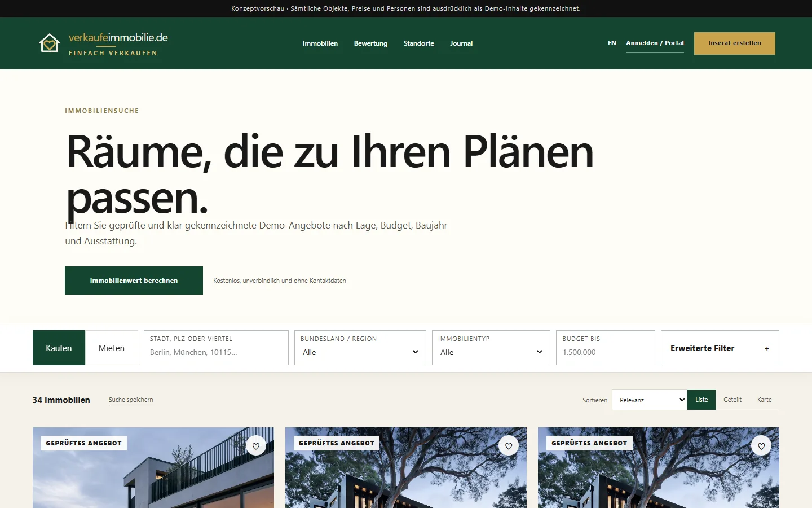Open the third listing photo thumbnail
The width and height of the screenshot is (812, 508).
pos(659,467)
